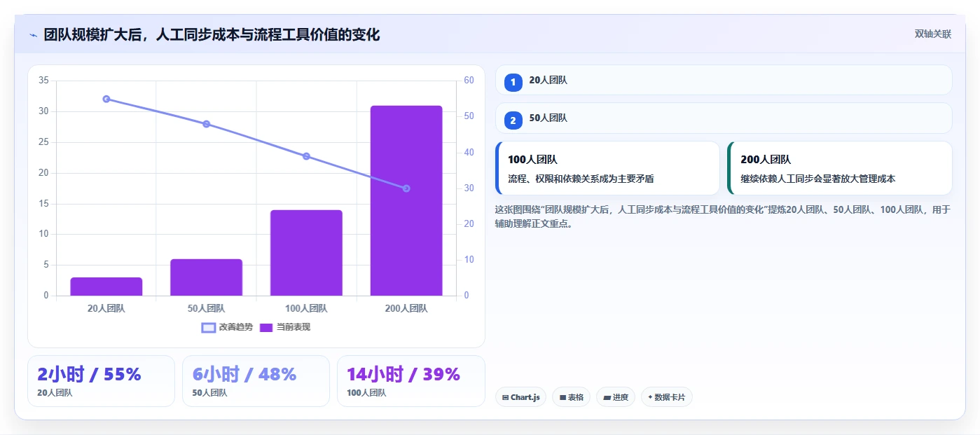Open the 100人团队 card
Viewport: 980px width, 435px height.
tap(607, 168)
